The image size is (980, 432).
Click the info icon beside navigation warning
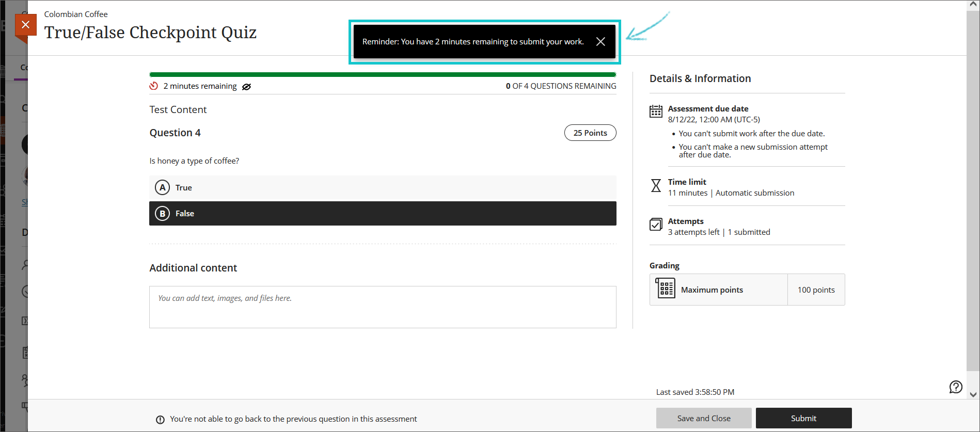tap(161, 420)
